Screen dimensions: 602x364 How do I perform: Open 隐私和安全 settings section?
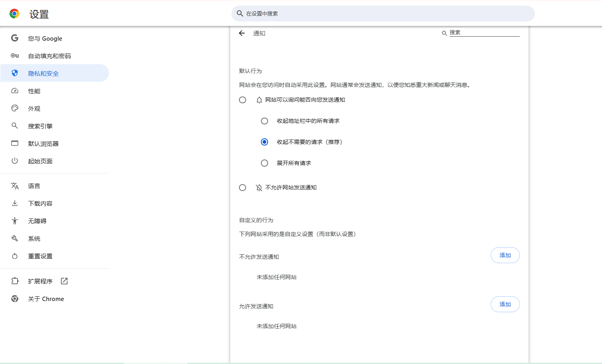point(55,73)
